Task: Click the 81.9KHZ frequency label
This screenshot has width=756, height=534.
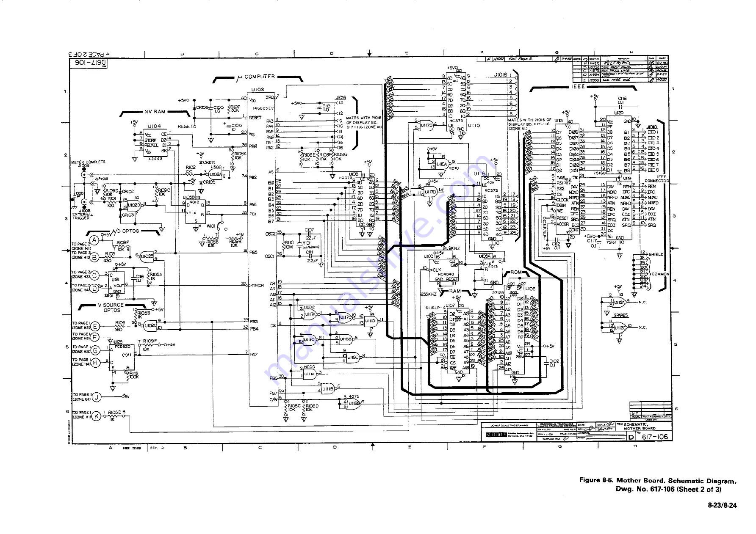Action: 452,248
